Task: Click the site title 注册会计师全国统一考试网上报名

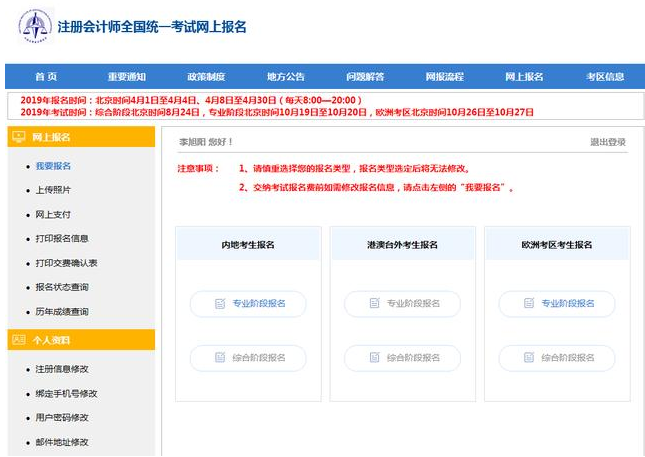Action: click(152, 27)
